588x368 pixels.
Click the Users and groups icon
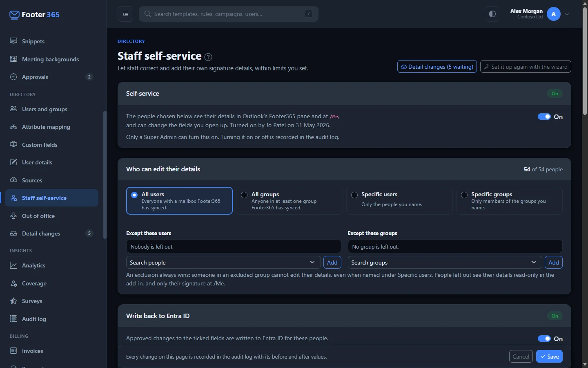pyautogui.click(x=13, y=109)
